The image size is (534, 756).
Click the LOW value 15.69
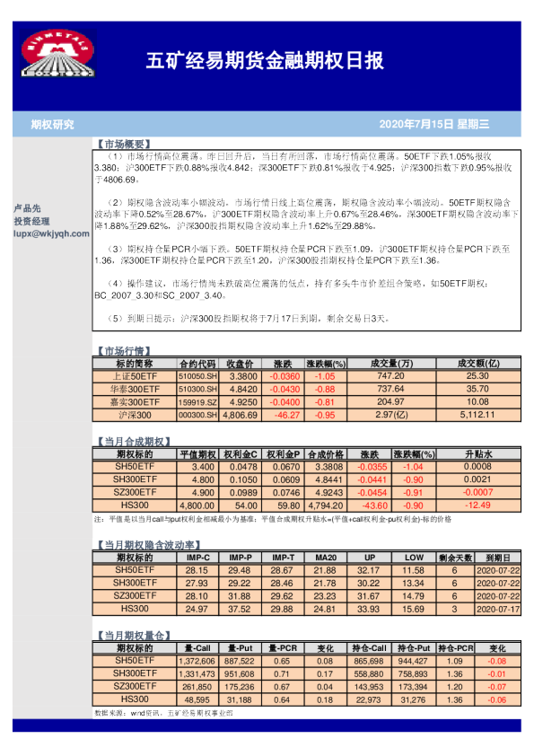tap(413, 610)
